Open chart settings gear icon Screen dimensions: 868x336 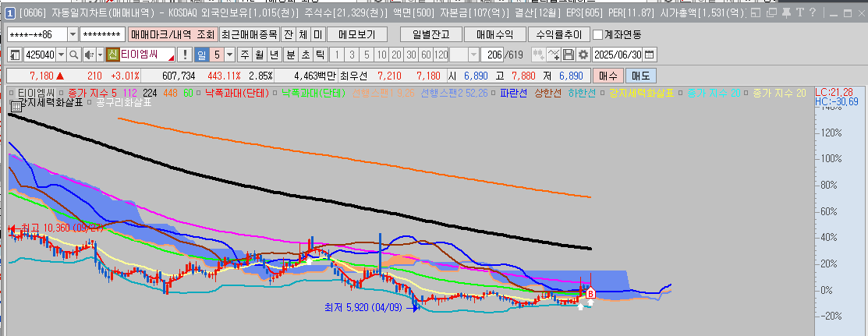(583, 55)
